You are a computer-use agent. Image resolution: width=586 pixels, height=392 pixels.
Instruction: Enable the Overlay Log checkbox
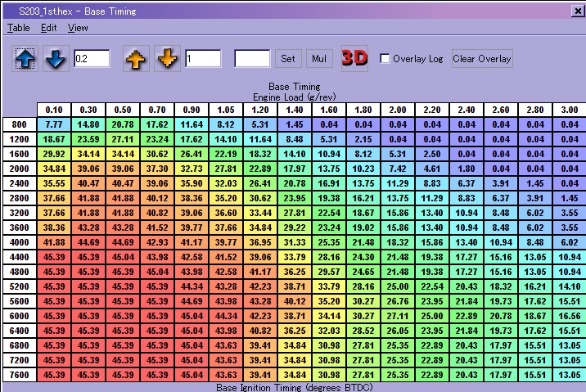pyautogui.click(x=385, y=59)
